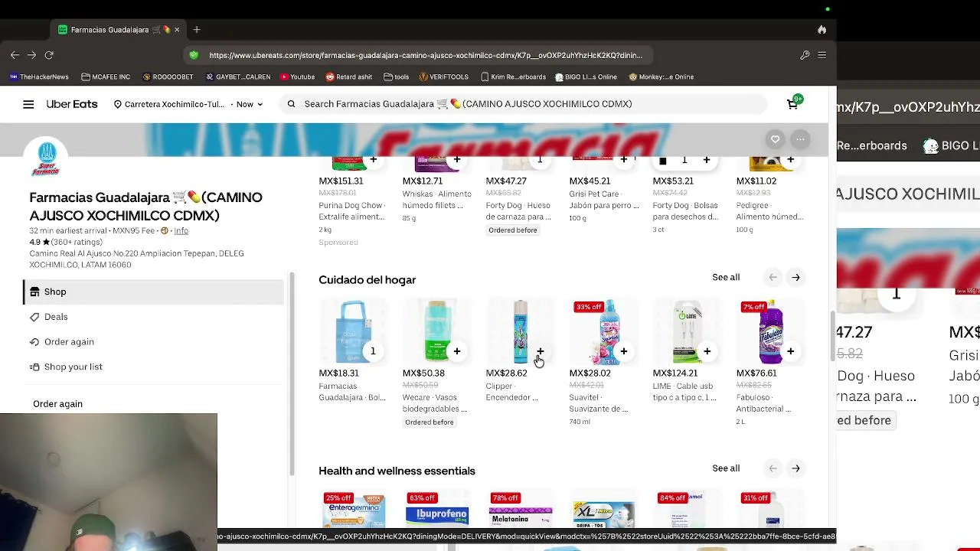
Task: Add Clipper Encendedor to cart
Action: pos(540,351)
